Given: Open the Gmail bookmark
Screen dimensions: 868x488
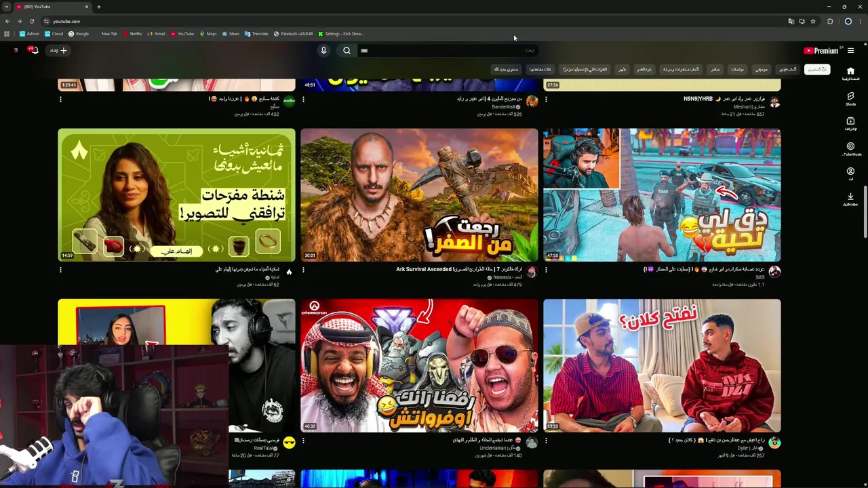Looking at the screenshot, I should click(157, 33).
